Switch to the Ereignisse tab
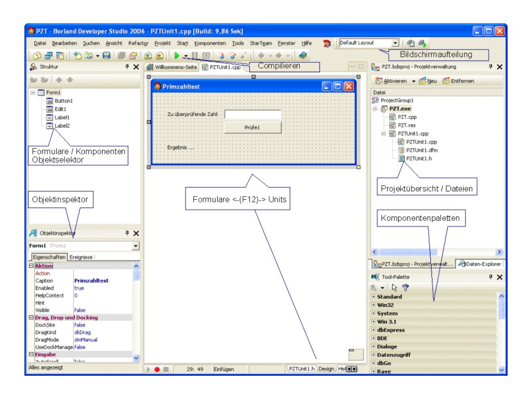This screenshot has width=532, height=399. click(81, 257)
